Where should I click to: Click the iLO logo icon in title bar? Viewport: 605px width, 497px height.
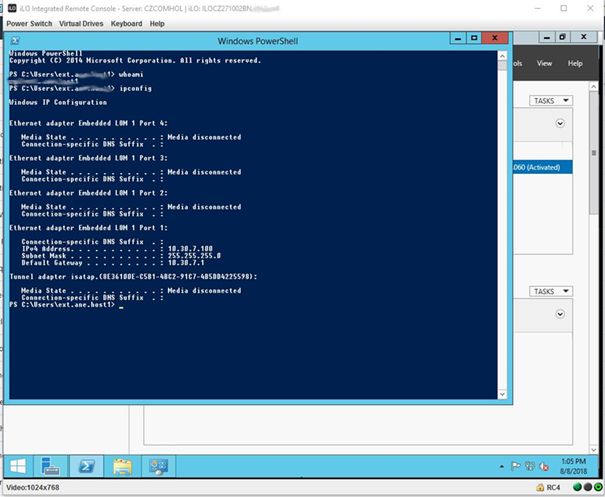click(12, 8)
